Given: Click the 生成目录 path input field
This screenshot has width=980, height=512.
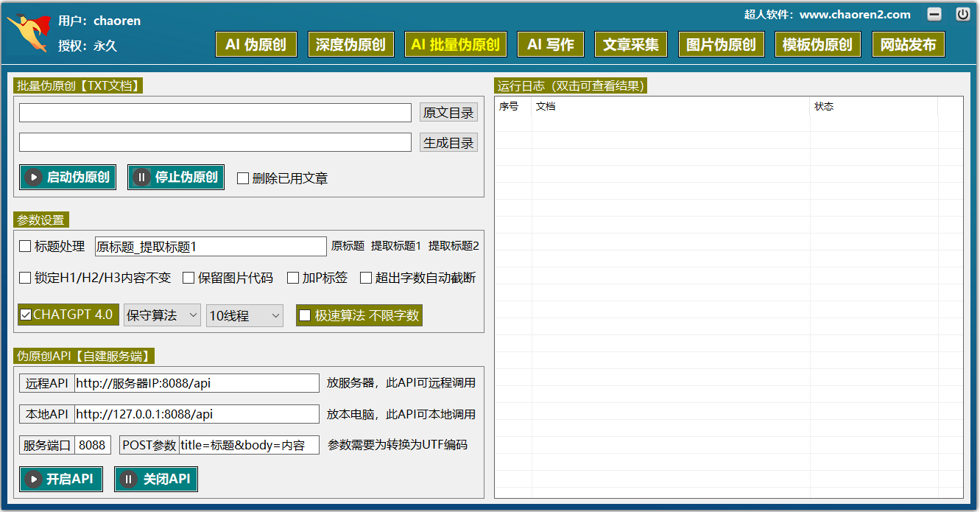Looking at the screenshot, I should coord(215,142).
